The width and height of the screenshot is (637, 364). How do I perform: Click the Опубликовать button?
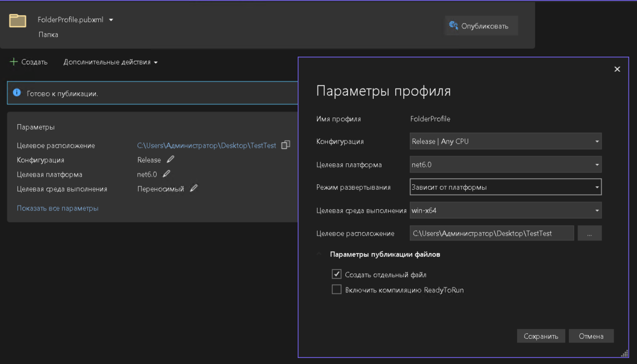(x=481, y=26)
